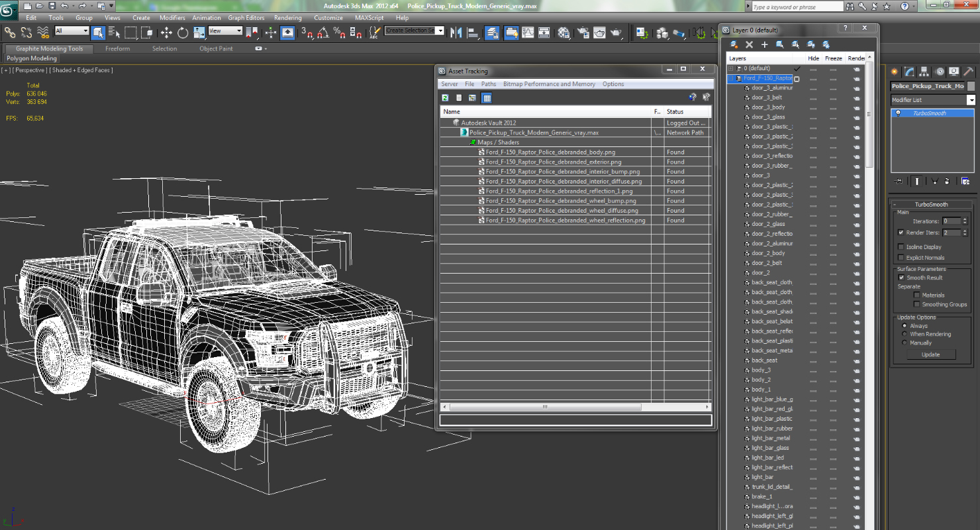Enable the Separate by Smoothing Groups checkbox

tap(917, 304)
